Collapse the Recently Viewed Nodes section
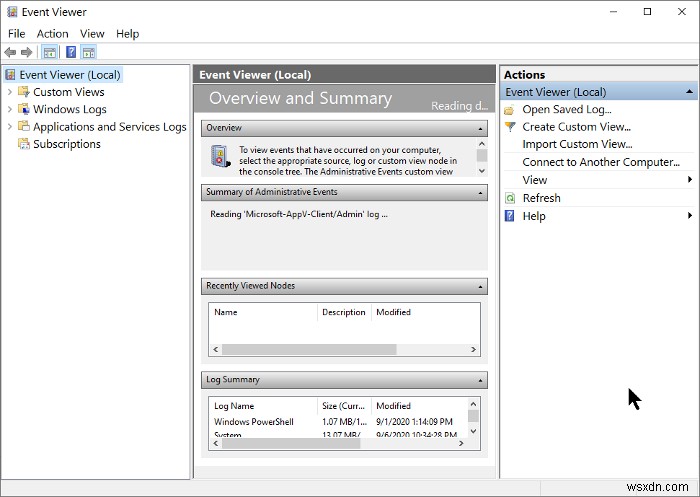The height and width of the screenshot is (497, 700). 481,286
